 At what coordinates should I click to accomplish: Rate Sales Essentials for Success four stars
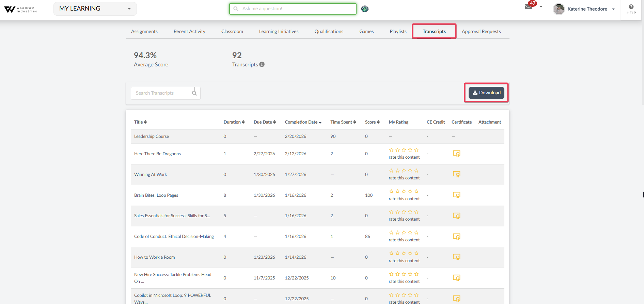pyautogui.click(x=410, y=212)
